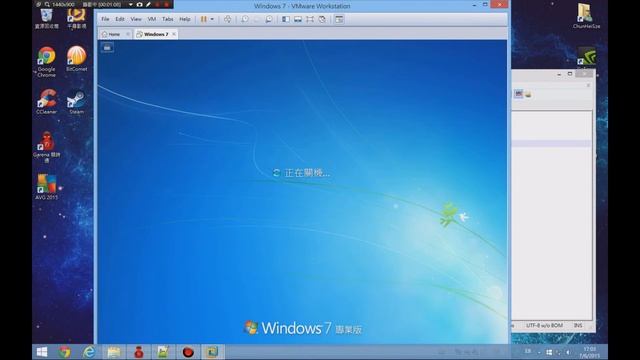
Task: Click the camera screenshot icon in the recorder bar
Action: 140,4
